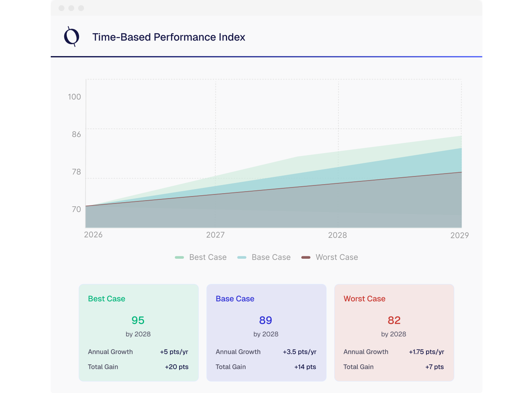Viewport: 532px width, 393px height.
Task: Hide the Base Case series via legend label
Action: tap(271, 257)
